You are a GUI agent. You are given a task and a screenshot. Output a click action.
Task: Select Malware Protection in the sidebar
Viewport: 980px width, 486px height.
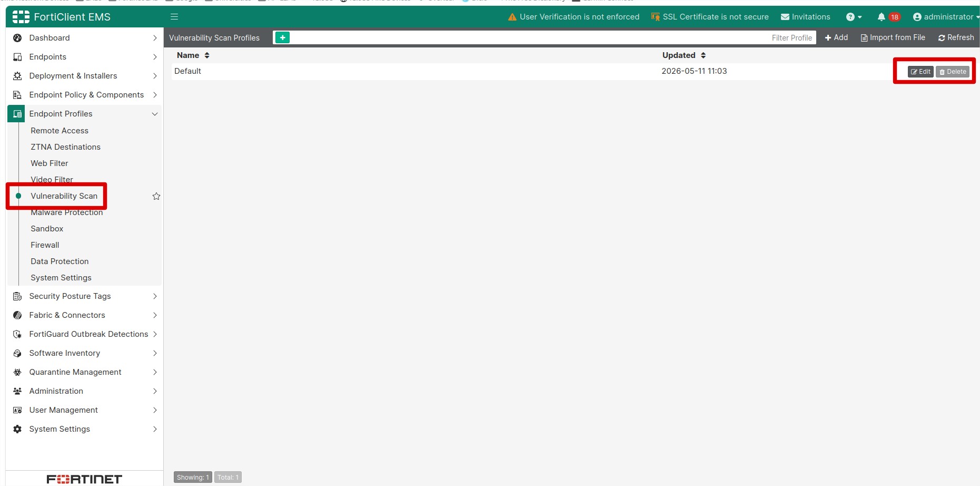(x=67, y=212)
